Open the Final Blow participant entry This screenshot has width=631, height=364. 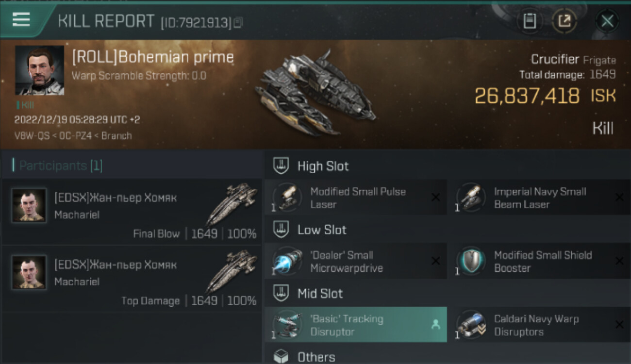click(132, 212)
